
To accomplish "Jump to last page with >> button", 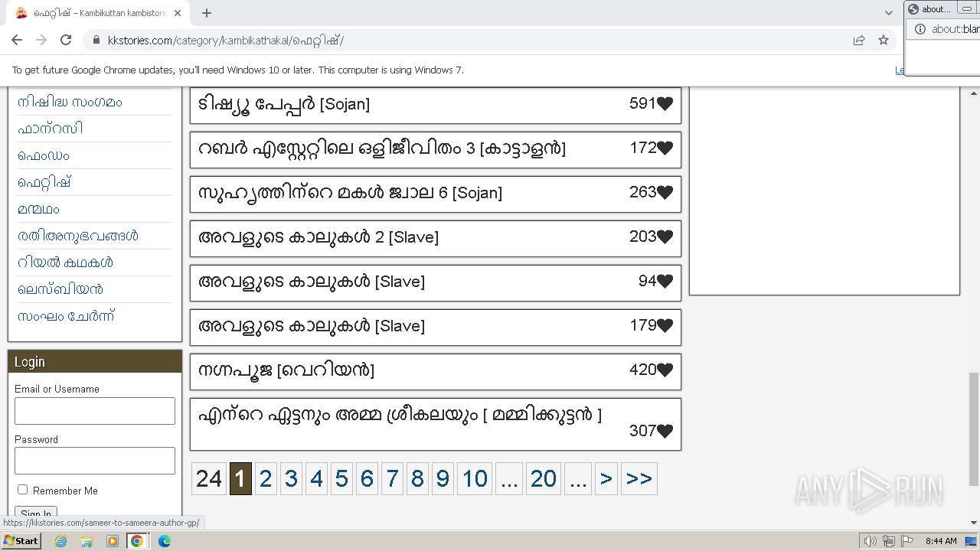I will [x=639, y=479].
